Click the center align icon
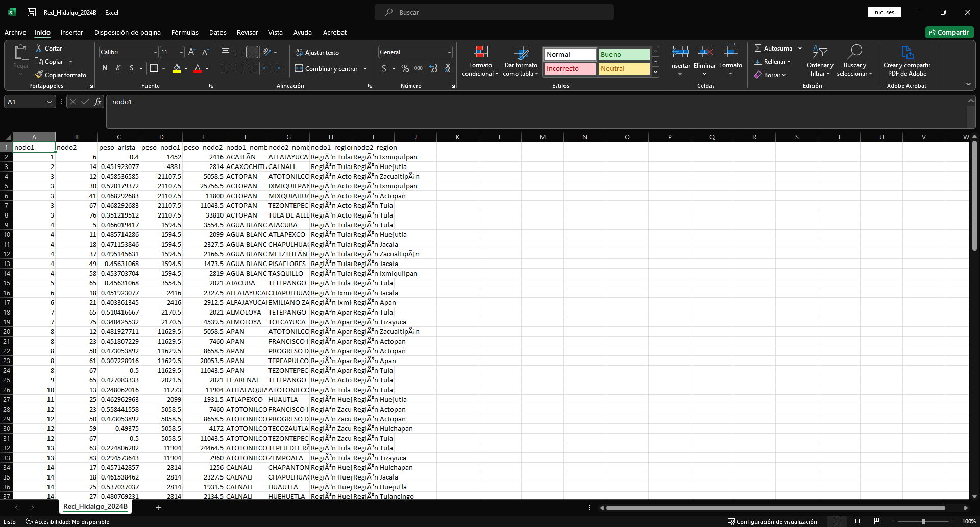 pos(238,68)
